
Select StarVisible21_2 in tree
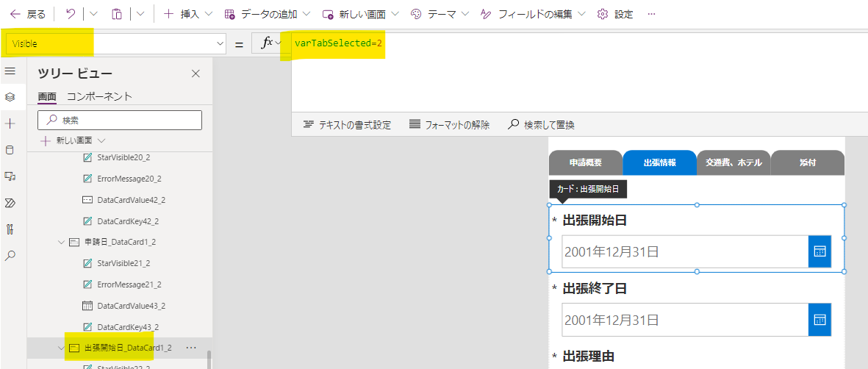(123, 263)
